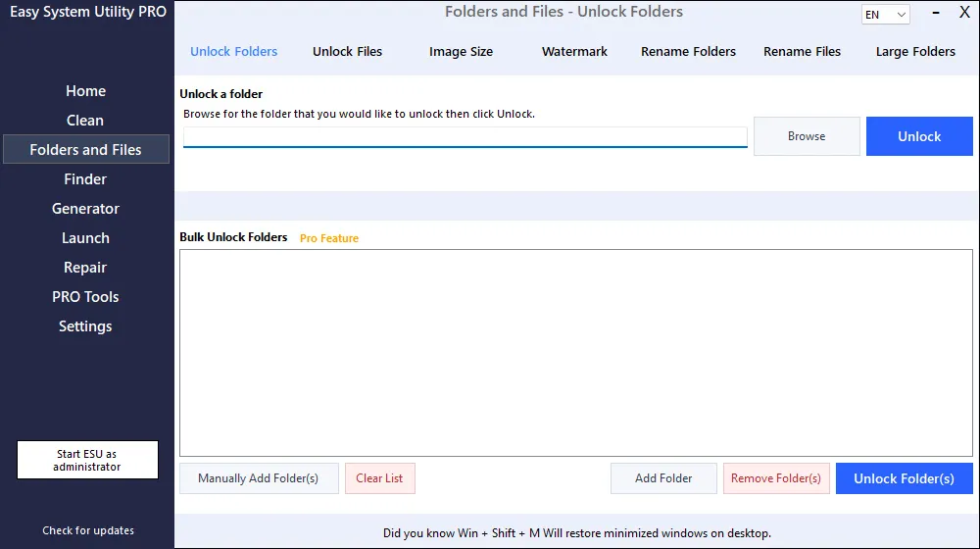Click inside the Bulk Unlock Folders list

575,353
